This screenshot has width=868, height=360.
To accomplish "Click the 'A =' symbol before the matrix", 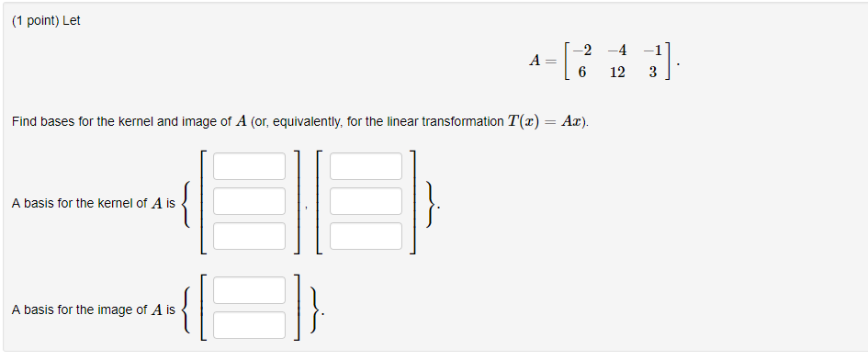I will [543, 61].
